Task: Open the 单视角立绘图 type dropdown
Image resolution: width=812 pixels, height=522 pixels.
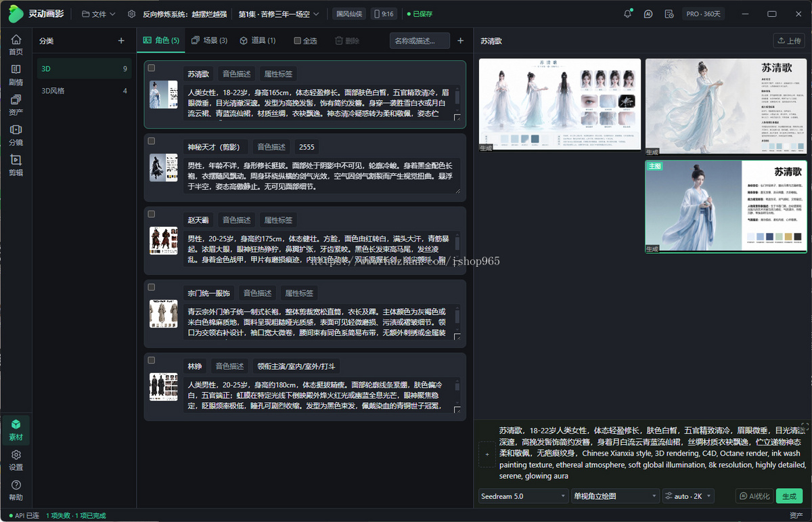Action: pyautogui.click(x=615, y=496)
